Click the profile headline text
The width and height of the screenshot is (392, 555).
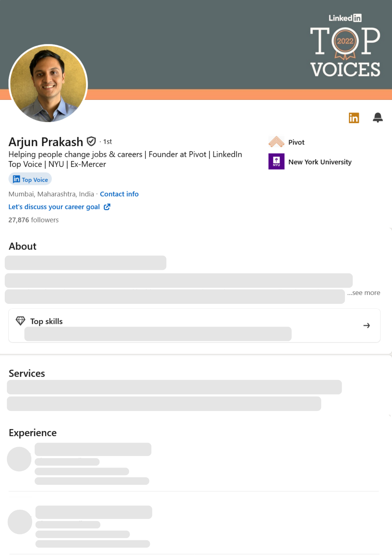[x=125, y=159]
